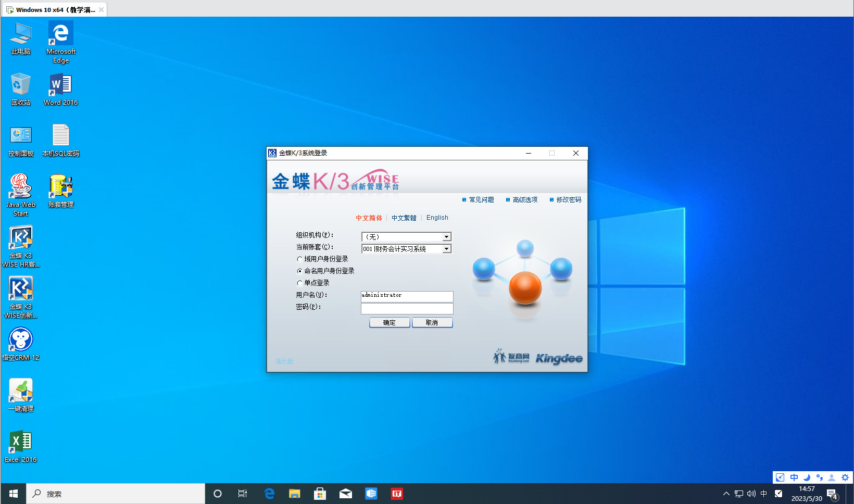Open 常见问题 link
Image resolution: width=854 pixels, height=504 pixels.
click(x=481, y=199)
